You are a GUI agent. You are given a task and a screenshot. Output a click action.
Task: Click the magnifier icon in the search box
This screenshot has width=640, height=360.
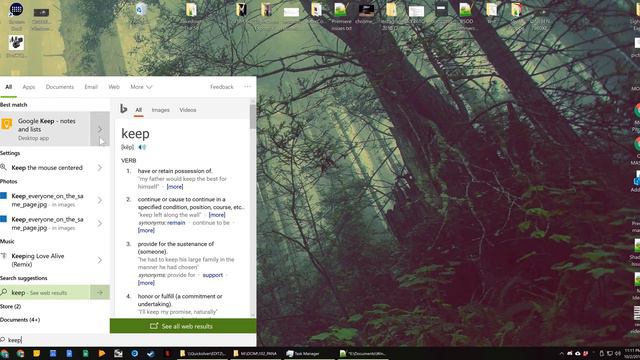(3, 340)
